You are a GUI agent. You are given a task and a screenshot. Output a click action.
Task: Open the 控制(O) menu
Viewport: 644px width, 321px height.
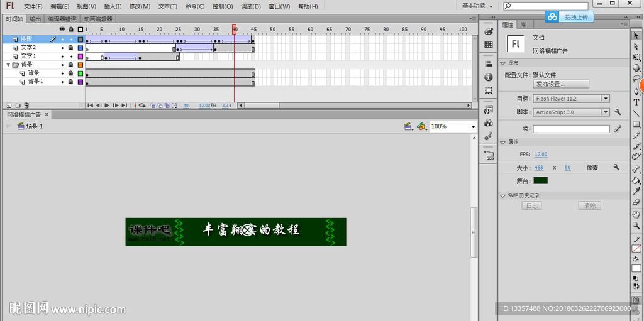(x=223, y=6)
